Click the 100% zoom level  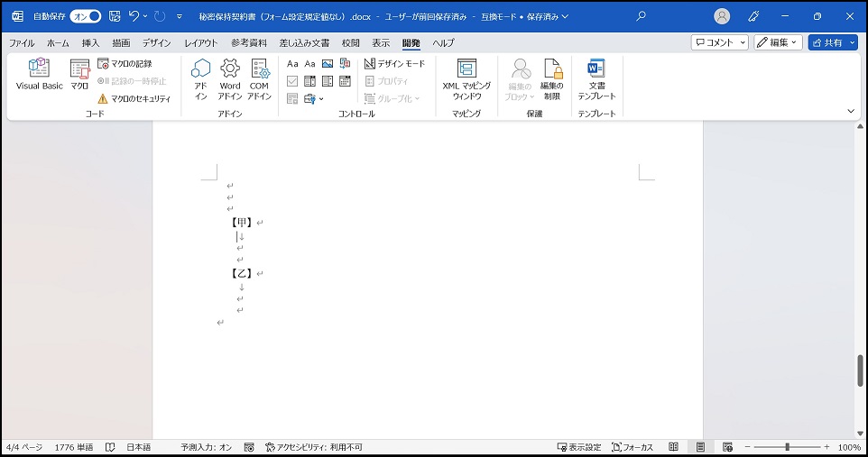point(849,447)
